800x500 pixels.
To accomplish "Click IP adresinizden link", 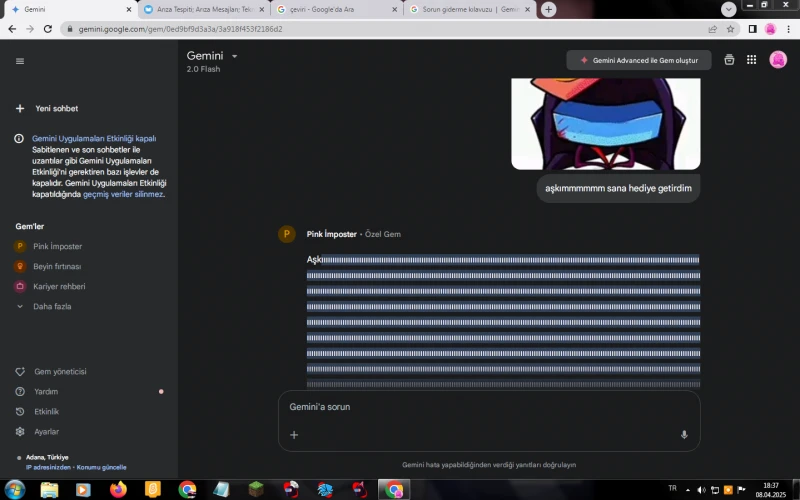I will [x=48, y=467].
